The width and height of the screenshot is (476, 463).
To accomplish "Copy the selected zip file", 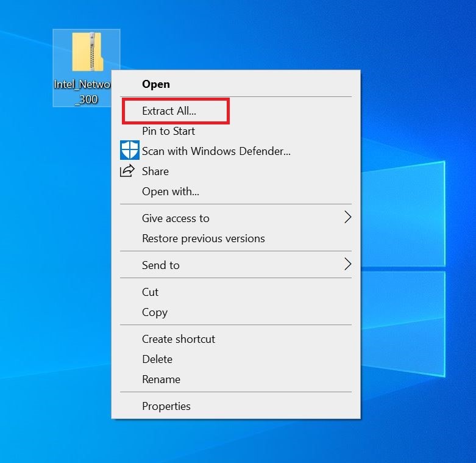I will pos(155,312).
